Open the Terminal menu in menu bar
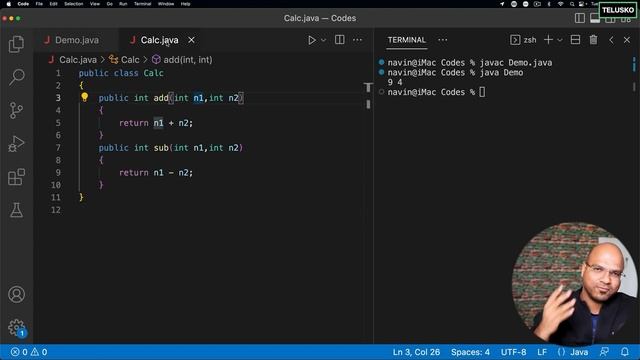Viewport: 640px width, 360px height. tap(142, 4)
